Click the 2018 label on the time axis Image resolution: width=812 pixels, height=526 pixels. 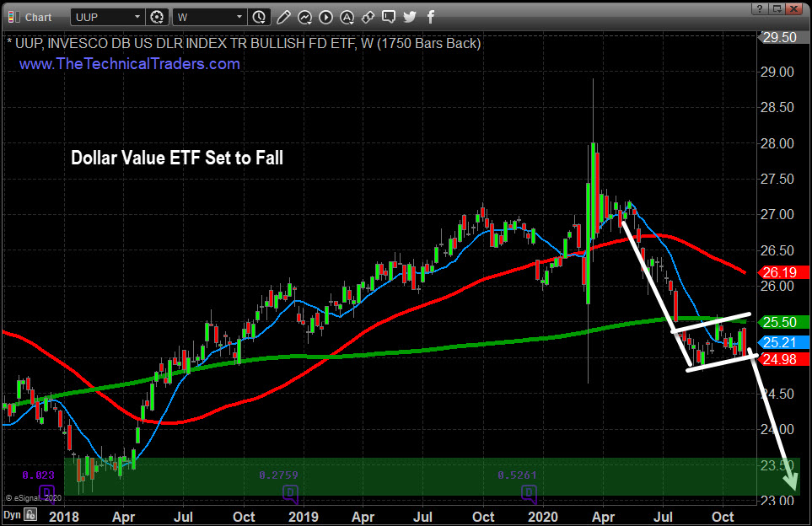click(x=64, y=517)
